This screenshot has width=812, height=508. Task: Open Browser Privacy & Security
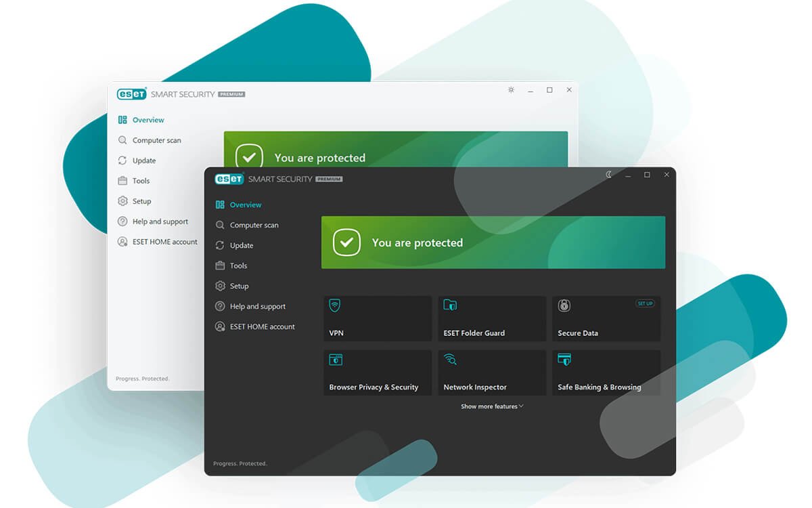(377, 372)
